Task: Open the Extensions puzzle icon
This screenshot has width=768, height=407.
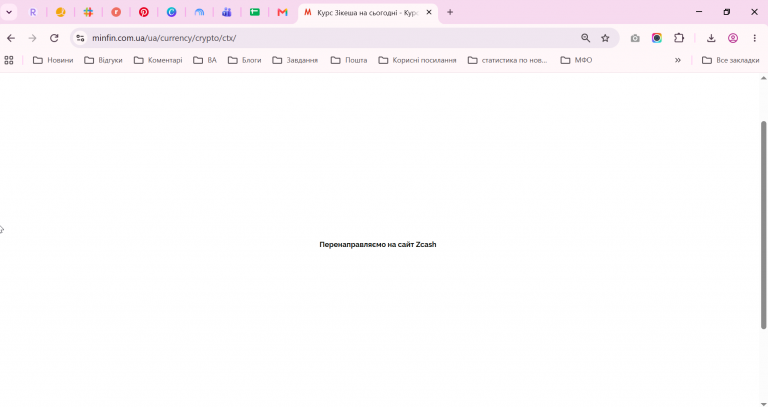Action: (679, 38)
